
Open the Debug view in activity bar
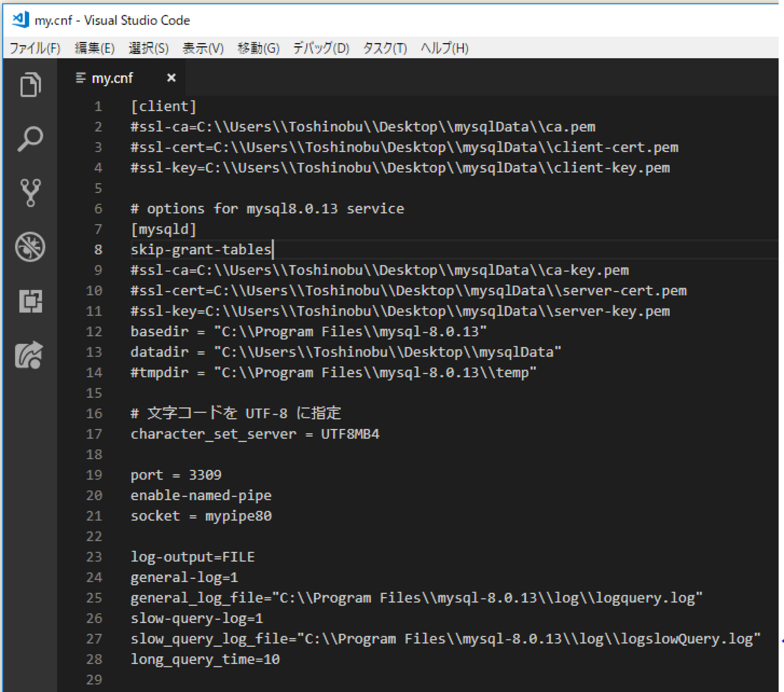(30, 247)
